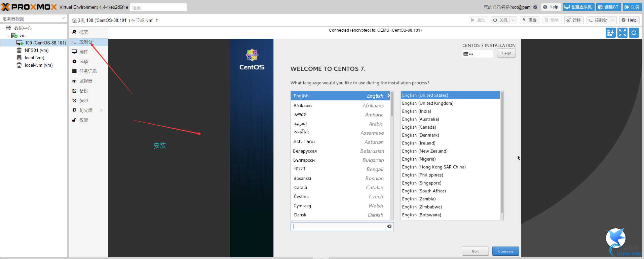Select the NFS01 storage icon
This screenshot has height=259, width=644.
pyautogui.click(x=19, y=50)
